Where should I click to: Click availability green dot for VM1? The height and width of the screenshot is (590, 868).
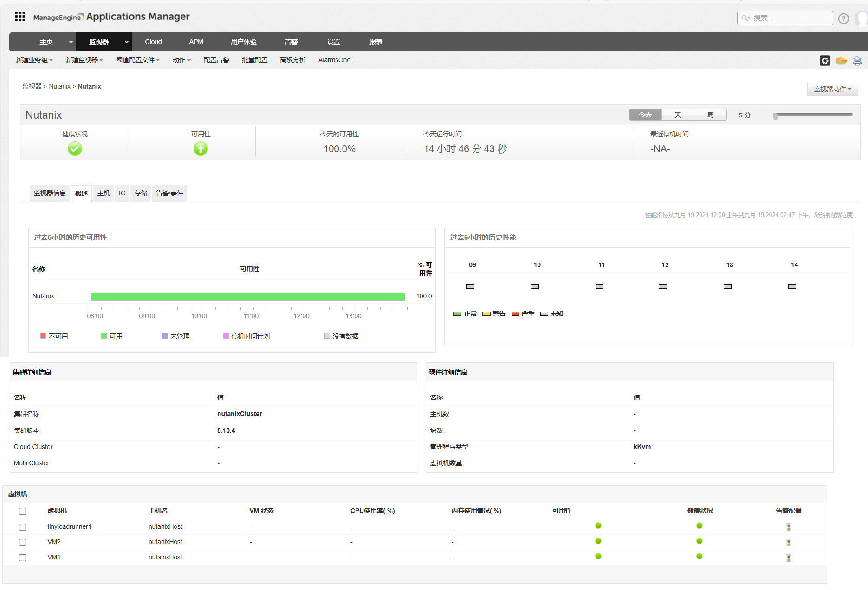pos(598,556)
